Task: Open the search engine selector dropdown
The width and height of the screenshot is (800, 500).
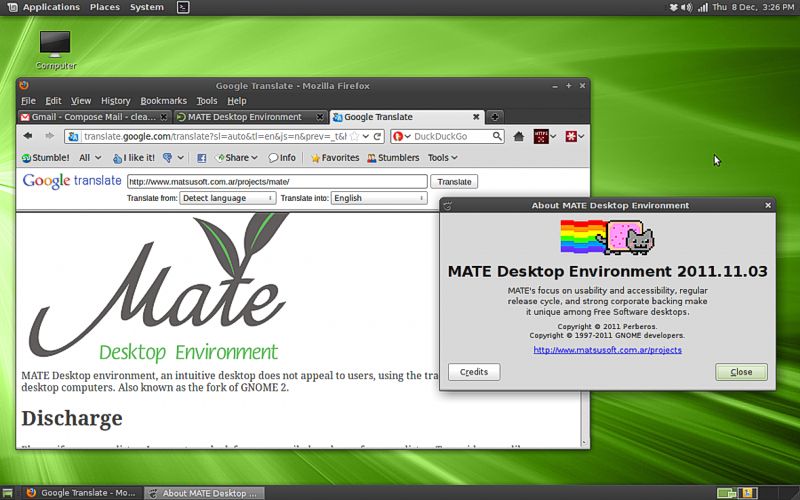Action: (x=408, y=136)
